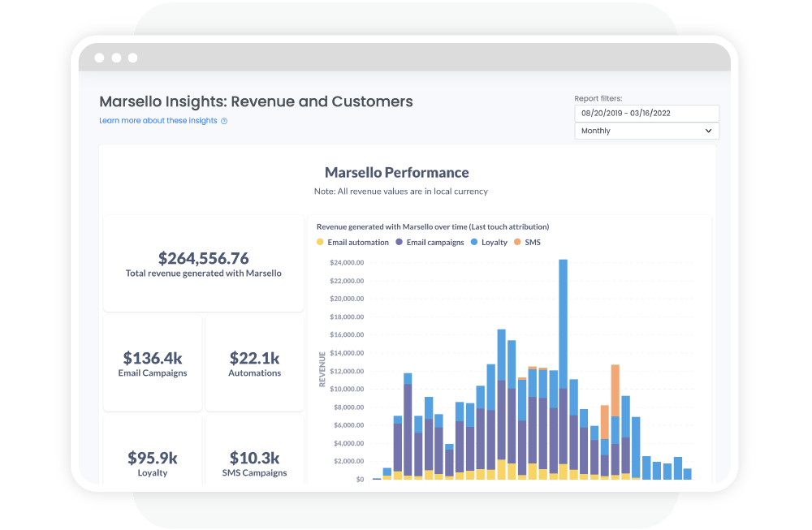Viewport: 812px width, 530px height.
Task: Click the $18,000.00 axis label
Action: (x=347, y=317)
